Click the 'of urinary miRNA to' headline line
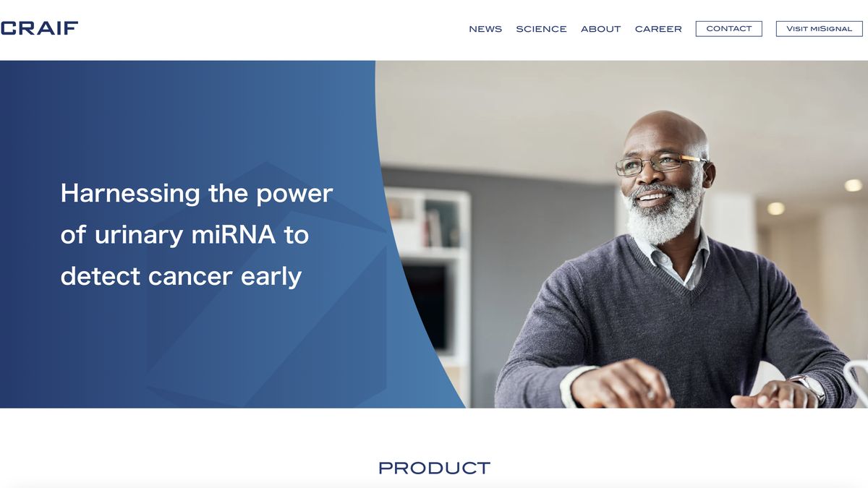Viewport: 868px width, 488px height. (x=184, y=234)
